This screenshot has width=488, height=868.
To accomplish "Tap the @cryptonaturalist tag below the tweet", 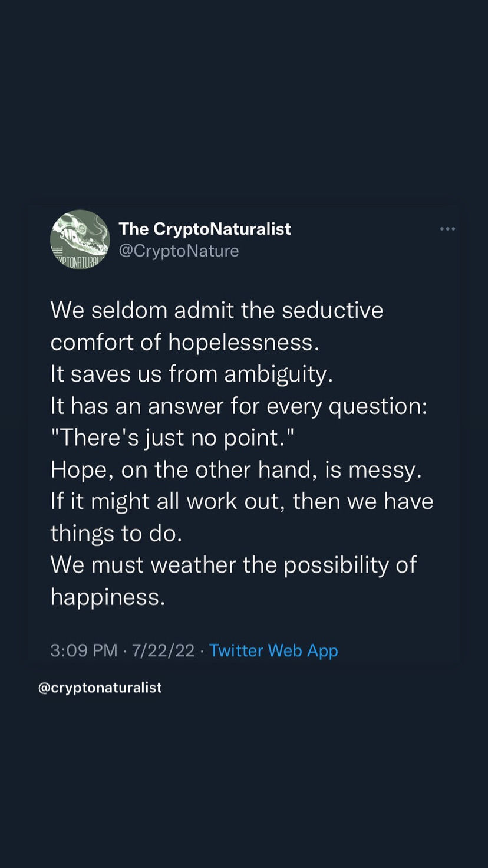I will (x=100, y=688).
